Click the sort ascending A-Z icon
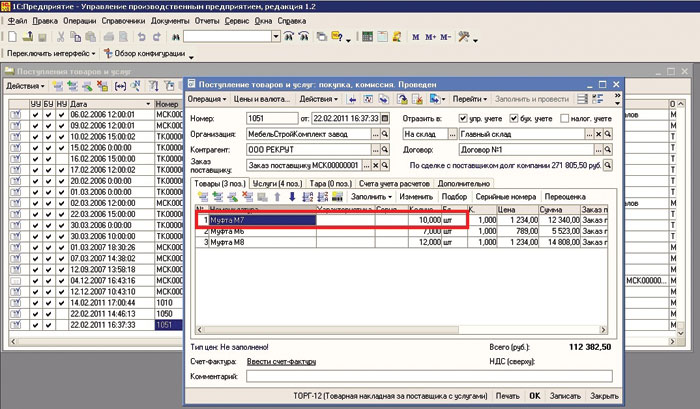The image size is (700, 409). click(308, 197)
